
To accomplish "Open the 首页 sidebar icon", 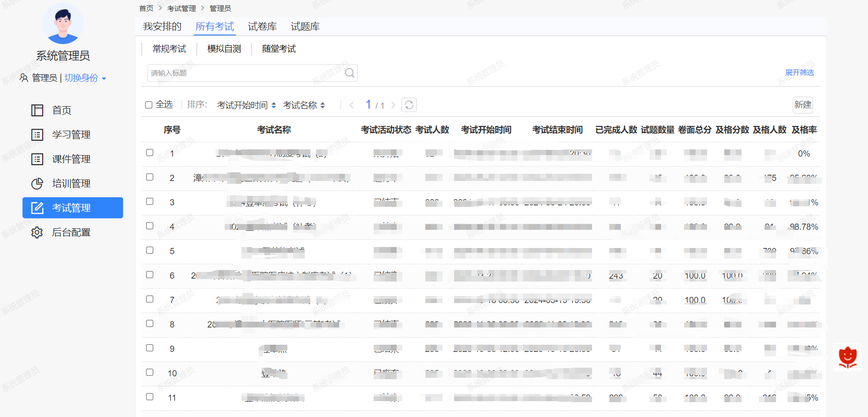I will click(37, 111).
